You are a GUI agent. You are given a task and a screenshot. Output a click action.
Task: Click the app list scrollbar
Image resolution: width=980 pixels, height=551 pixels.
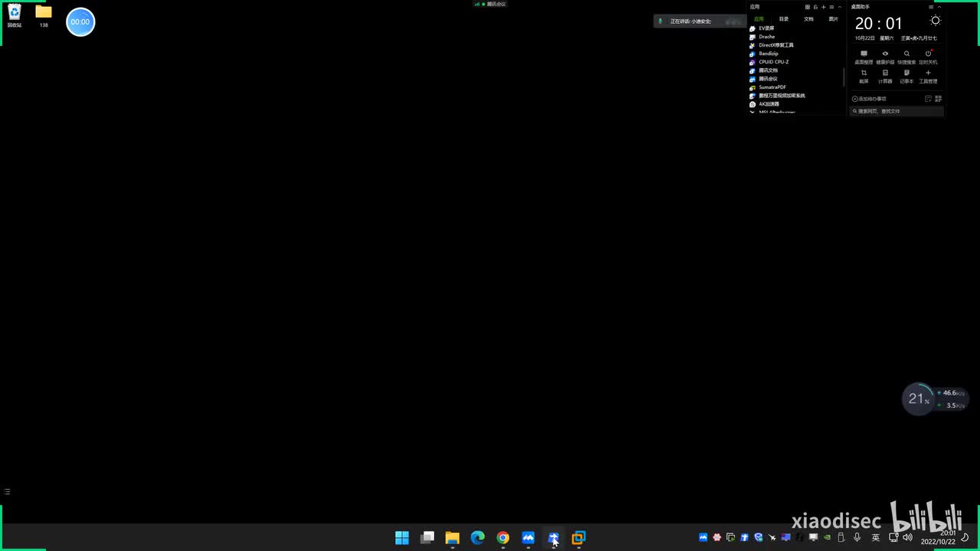[844, 77]
